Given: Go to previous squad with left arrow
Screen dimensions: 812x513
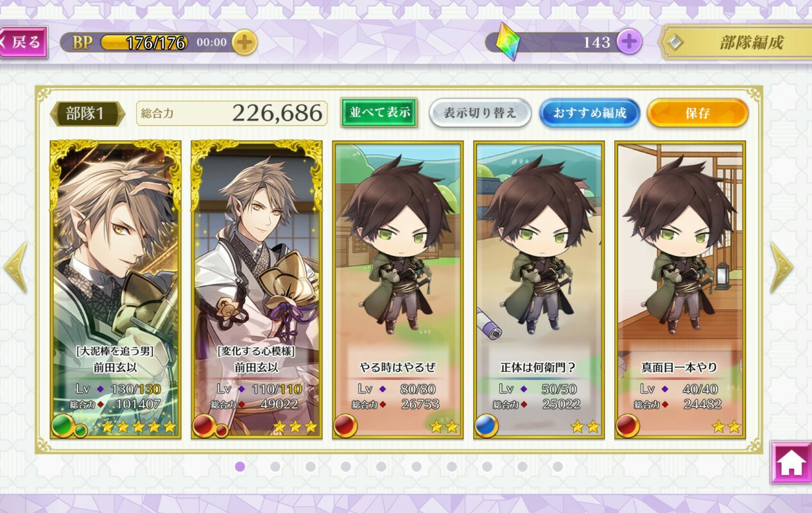Looking at the screenshot, I should [15, 268].
